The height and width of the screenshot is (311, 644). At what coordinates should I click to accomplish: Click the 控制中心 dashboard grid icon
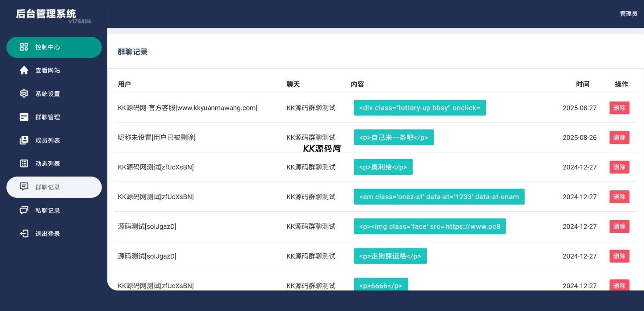24,47
